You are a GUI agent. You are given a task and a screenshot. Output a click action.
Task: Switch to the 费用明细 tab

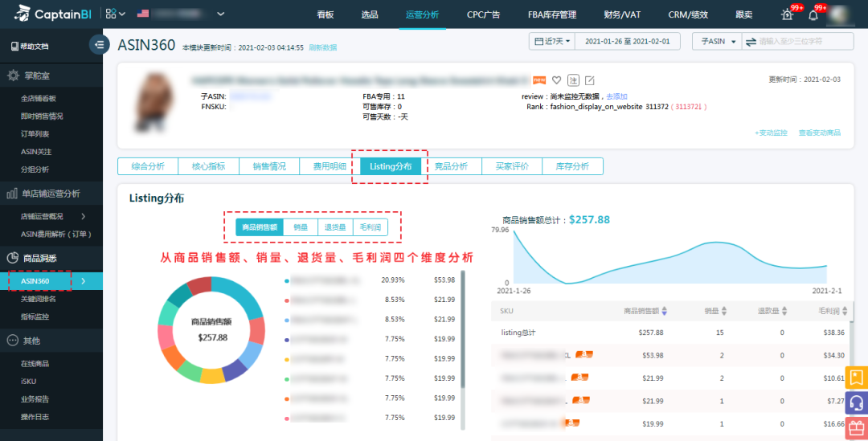[330, 166]
